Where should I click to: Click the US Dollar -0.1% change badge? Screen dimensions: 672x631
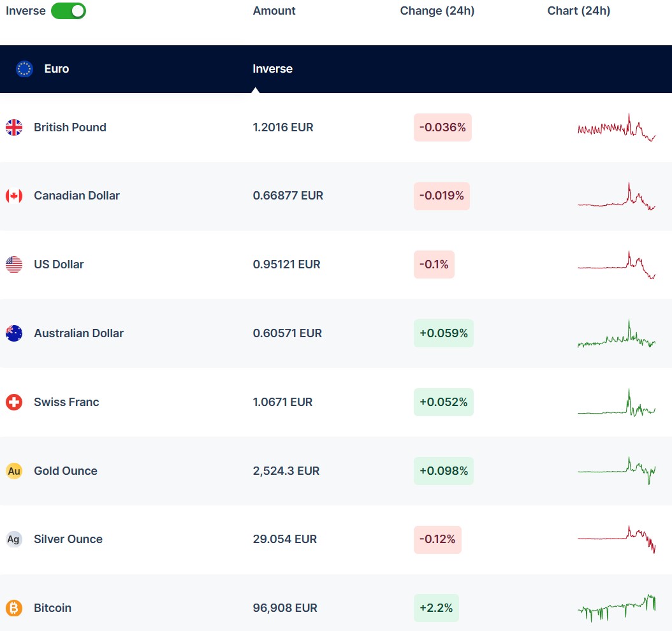click(x=434, y=265)
